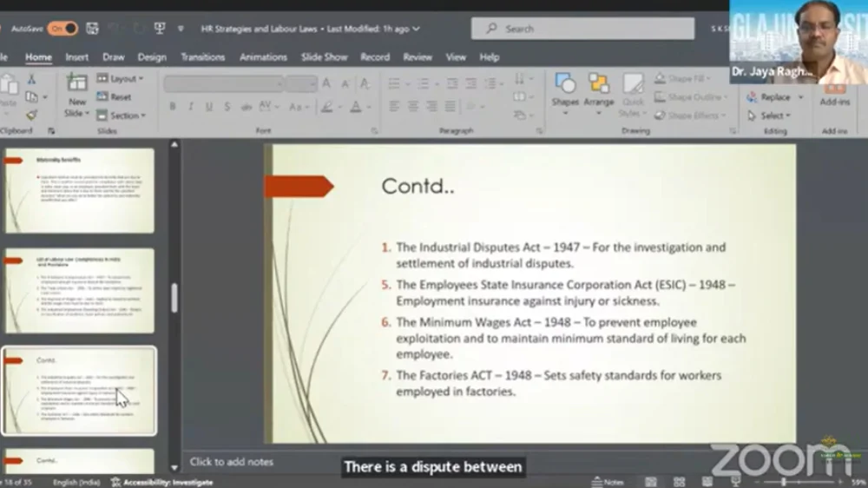Screen dimensions: 868x488
Task: Toggle Bold formatting in Font group
Action: pos(173,107)
